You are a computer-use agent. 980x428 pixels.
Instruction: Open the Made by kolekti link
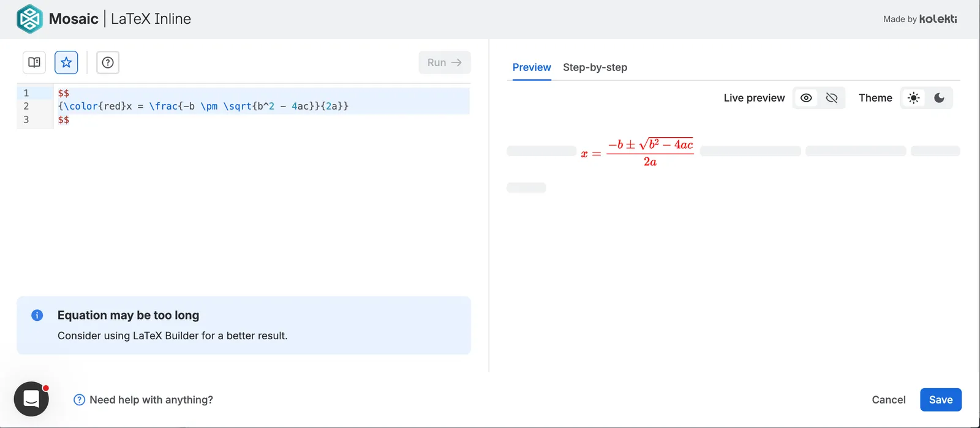point(920,19)
